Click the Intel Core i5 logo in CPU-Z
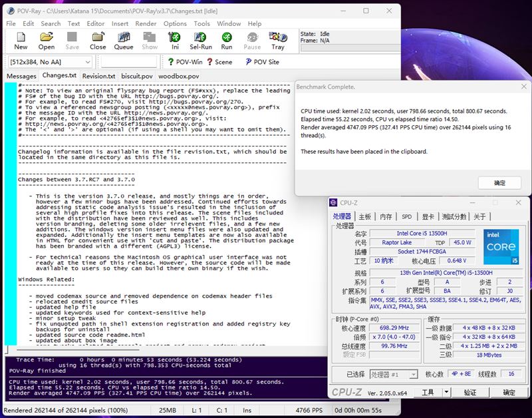Screen dimensions: 532x418 tap(501, 247)
